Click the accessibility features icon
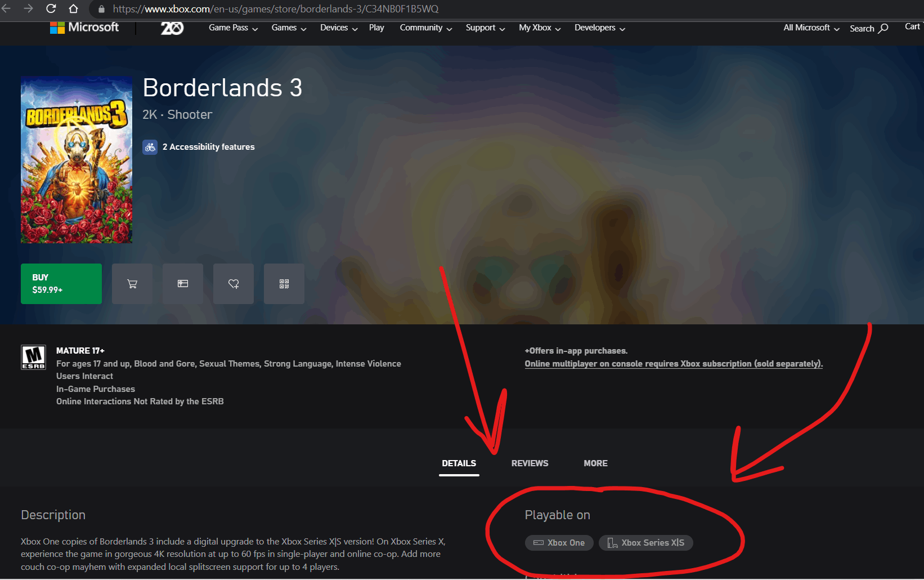Image resolution: width=924 pixels, height=580 pixels. 150,147
